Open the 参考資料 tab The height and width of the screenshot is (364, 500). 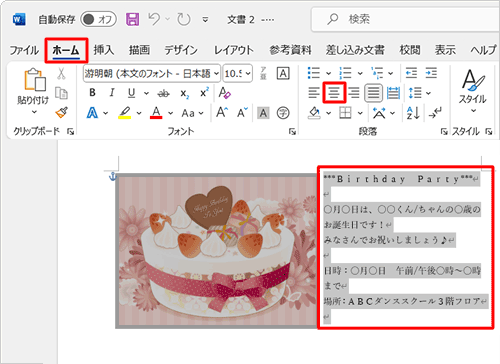coord(290,50)
